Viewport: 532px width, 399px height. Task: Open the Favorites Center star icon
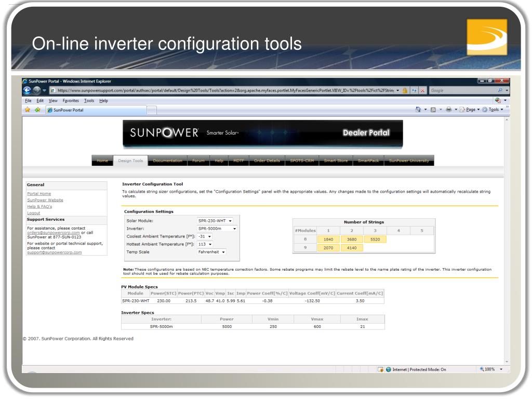[x=28, y=110]
